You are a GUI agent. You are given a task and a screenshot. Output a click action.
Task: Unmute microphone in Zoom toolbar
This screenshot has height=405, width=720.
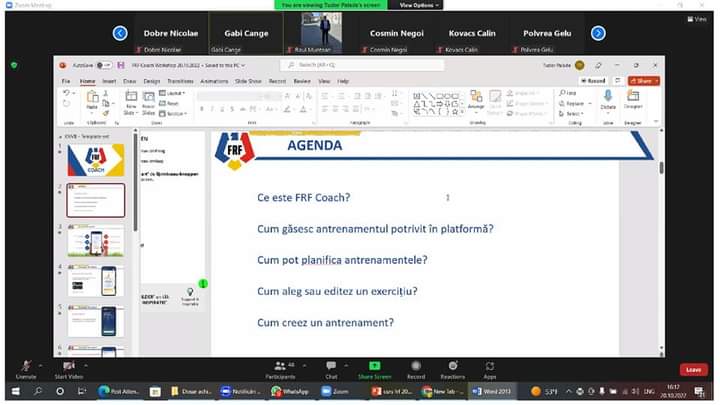click(26, 369)
